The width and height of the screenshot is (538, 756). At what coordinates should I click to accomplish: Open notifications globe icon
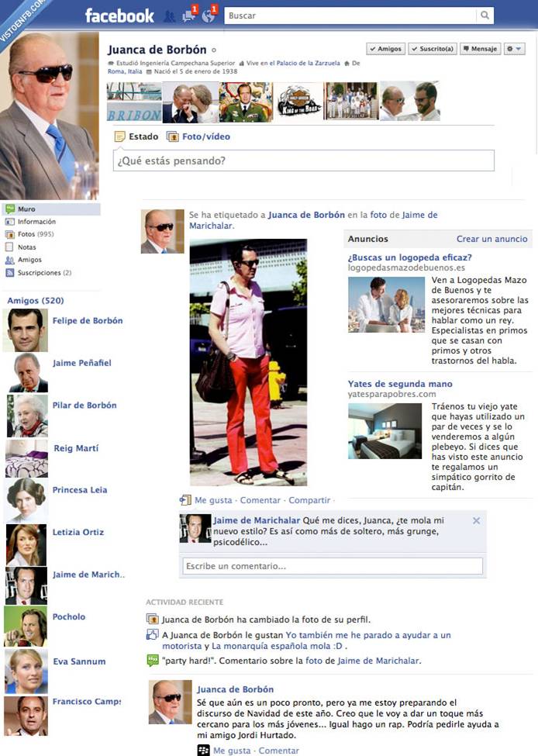(x=208, y=16)
